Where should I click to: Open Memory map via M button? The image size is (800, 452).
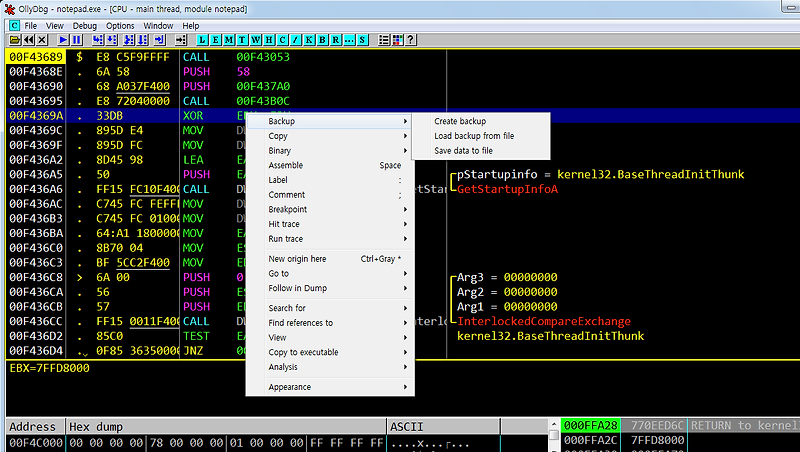pyautogui.click(x=229, y=40)
